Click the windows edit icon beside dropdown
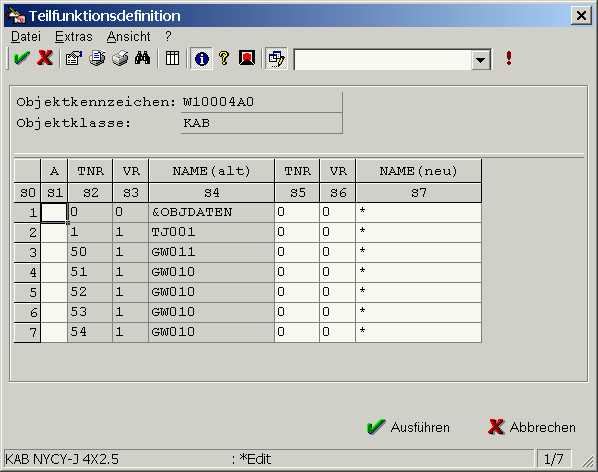Image resolution: width=598 pixels, height=472 pixels. pos(276,59)
